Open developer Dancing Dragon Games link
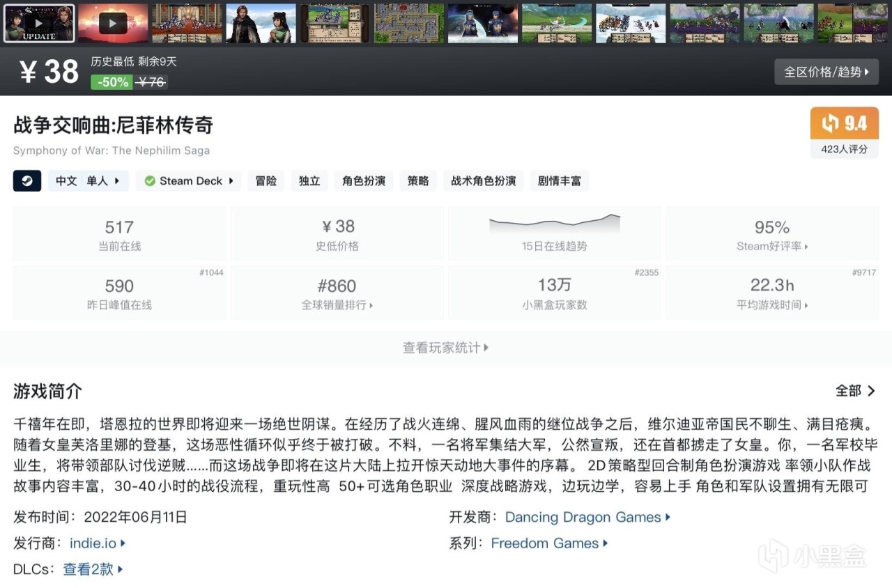892x588 pixels. click(587, 517)
